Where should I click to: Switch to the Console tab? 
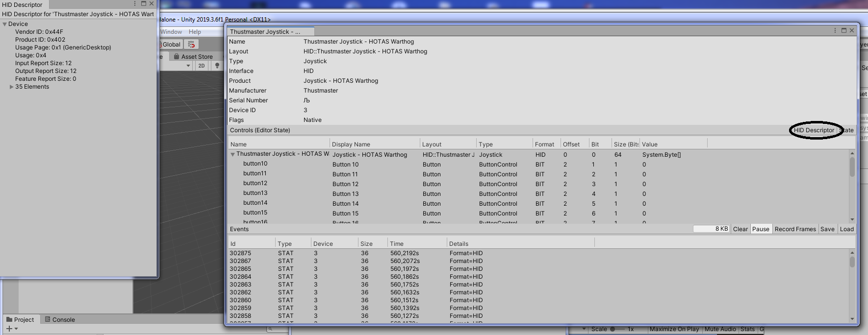click(x=59, y=319)
